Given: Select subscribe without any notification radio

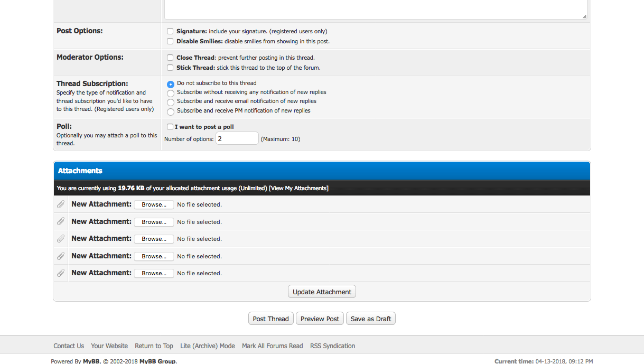Looking at the screenshot, I should pos(171,93).
